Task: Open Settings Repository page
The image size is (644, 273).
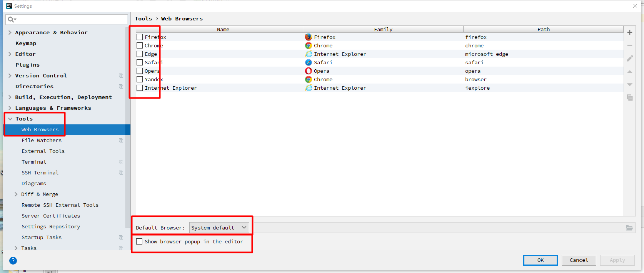Action: [x=51, y=227]
